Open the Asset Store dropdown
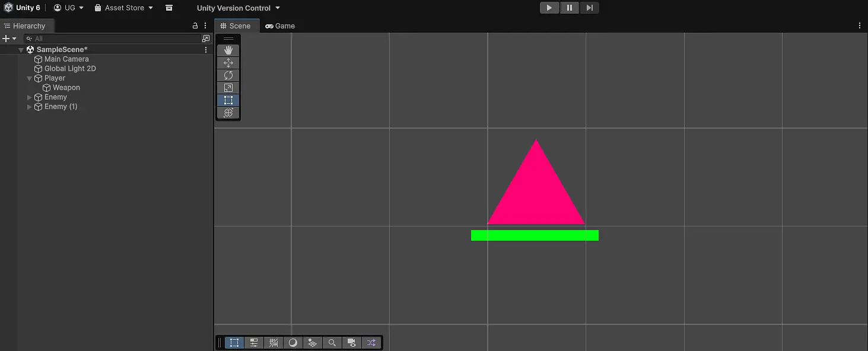 [x=124, y=8]
